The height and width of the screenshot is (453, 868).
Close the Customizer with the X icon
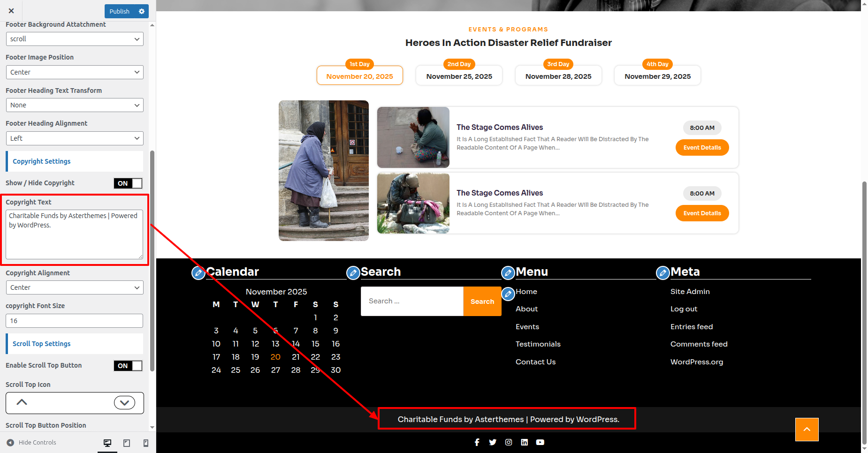click(x=11, y=11)
